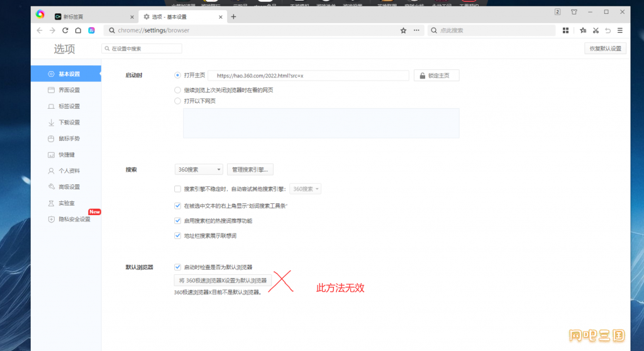Open the extensions grid icon
Screen dimensions: 644x351
click(x=565, y=30)
